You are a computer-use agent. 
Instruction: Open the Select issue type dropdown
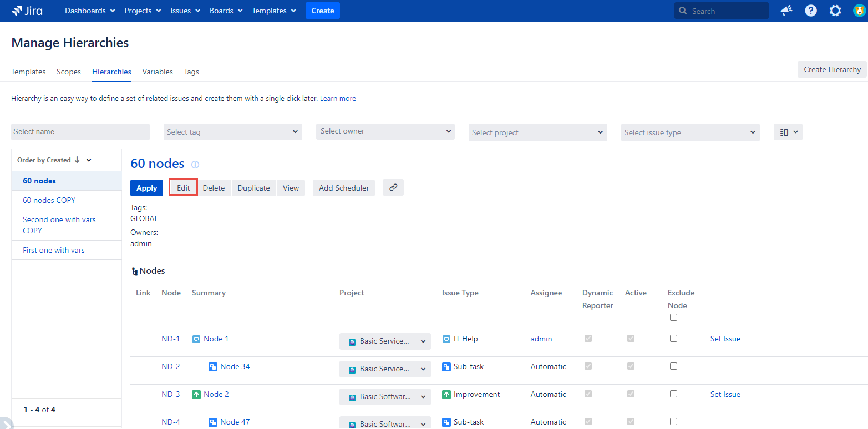pos(690,132)
